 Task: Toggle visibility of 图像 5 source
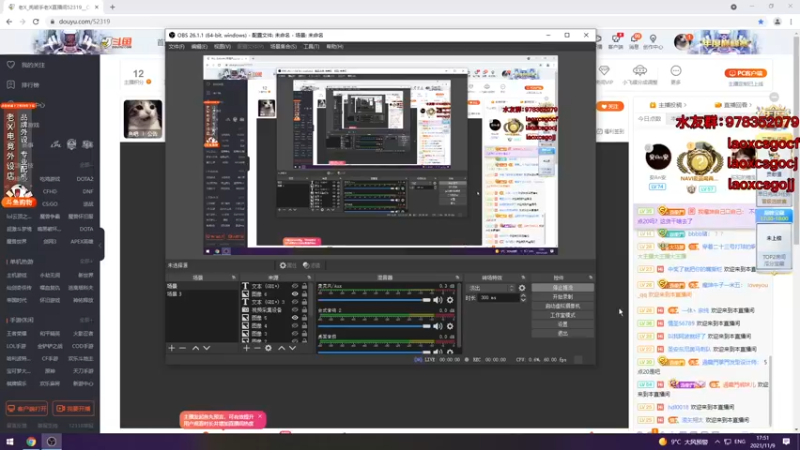(295, 317)
